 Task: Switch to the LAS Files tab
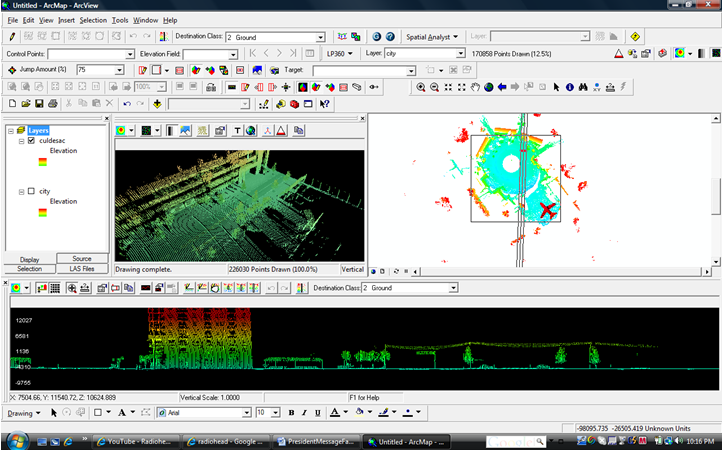click(x=82, y=269)
